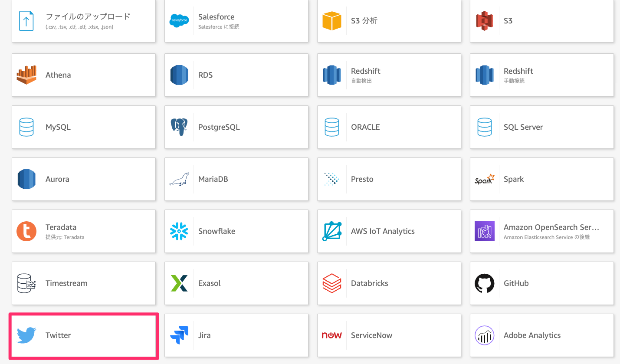The width and height of the screenshot is (620, 364).
Task: Click the green Exasol X logo
Action: point(179,283)
